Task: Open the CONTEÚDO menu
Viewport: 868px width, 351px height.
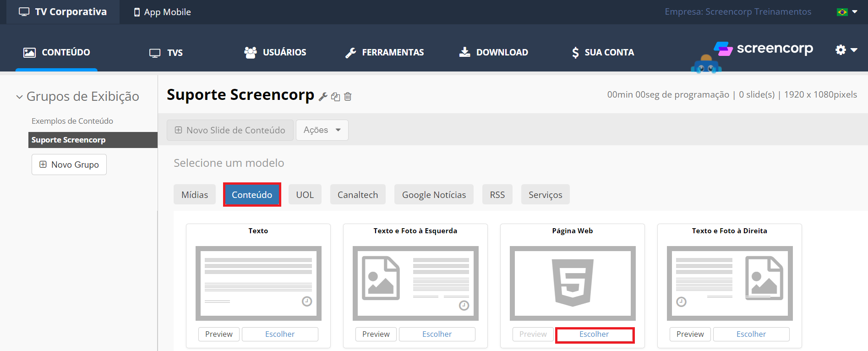Action: tap(57, 52)
